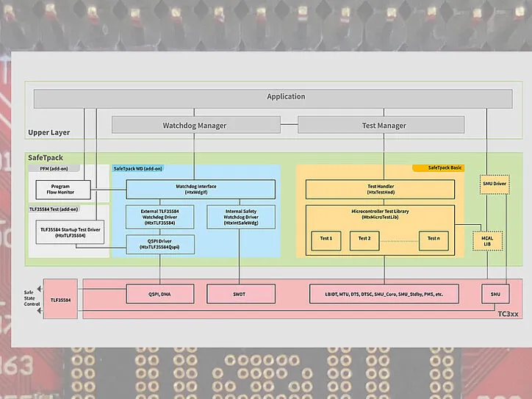Screen dimensions: 532x399
Task: Click the SafeTpack WD (add-on) tag
Action: tap(137, 168)
